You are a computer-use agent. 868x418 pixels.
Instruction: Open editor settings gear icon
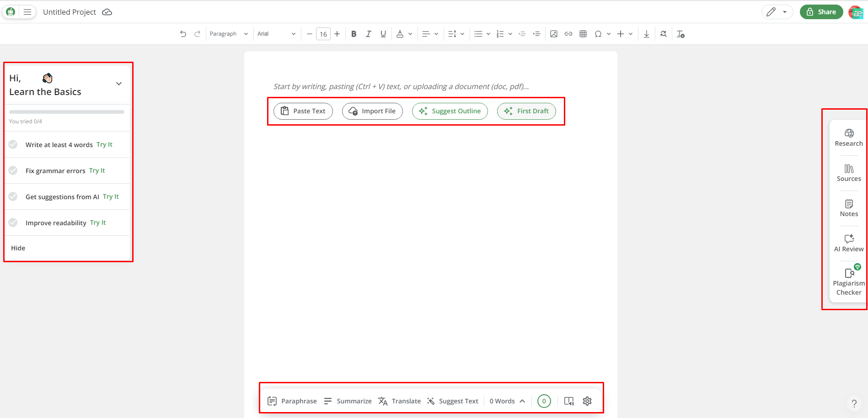[x=587, y=401]
